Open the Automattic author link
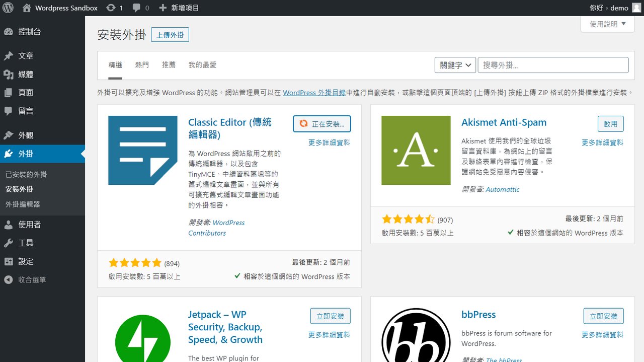This screenshot has height=362, width=644. coord(503,189)
